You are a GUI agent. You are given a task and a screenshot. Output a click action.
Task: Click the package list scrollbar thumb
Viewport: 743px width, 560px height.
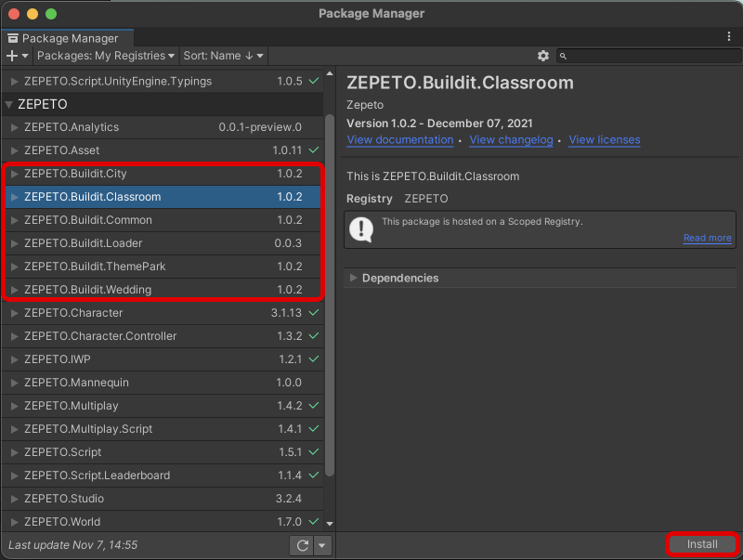click(330, 293)
